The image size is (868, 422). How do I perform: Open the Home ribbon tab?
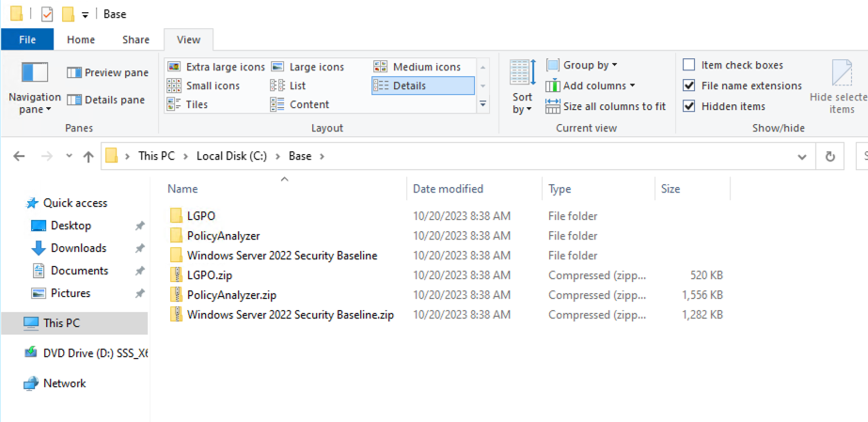[81, 39]
